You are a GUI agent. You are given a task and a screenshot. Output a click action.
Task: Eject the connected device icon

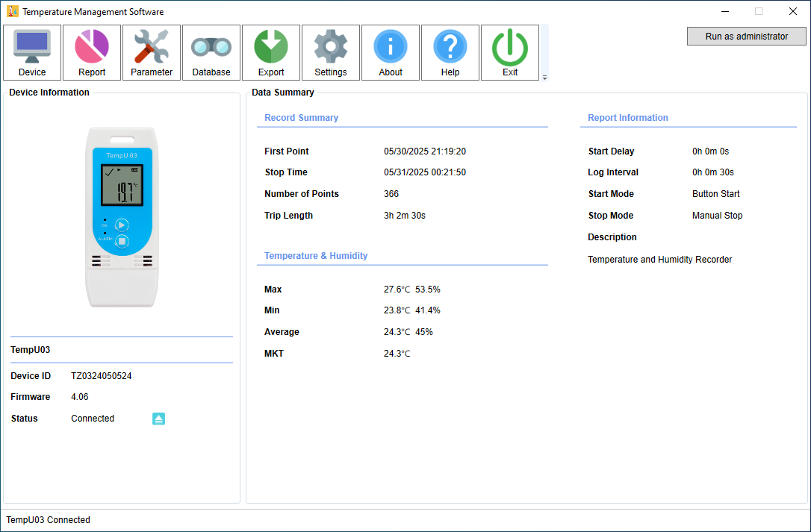click(x=159, y=419)
